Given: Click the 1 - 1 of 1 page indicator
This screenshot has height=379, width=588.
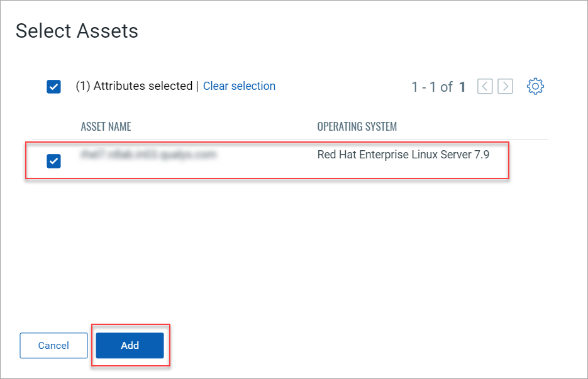Looking at the screenshot, I should tap(439, 87).
